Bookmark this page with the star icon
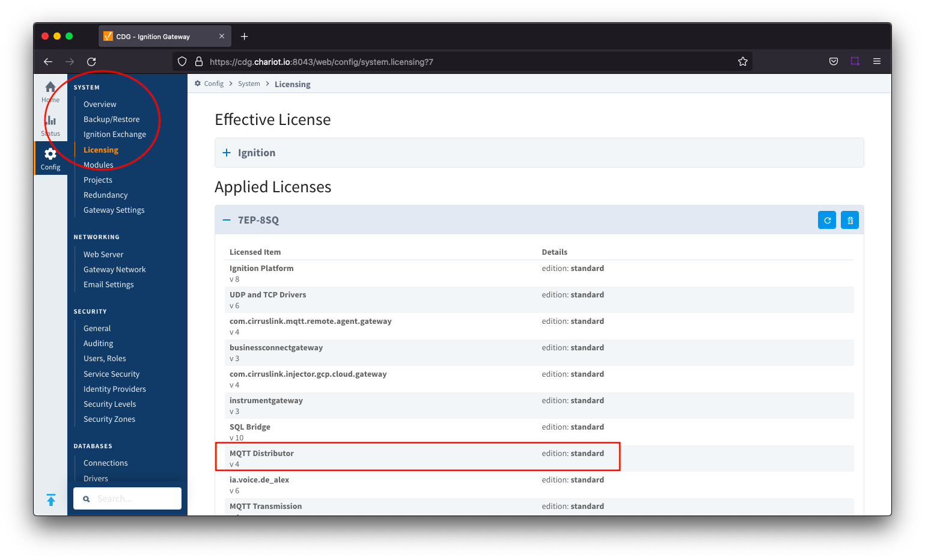 click(x=743, y=61)
